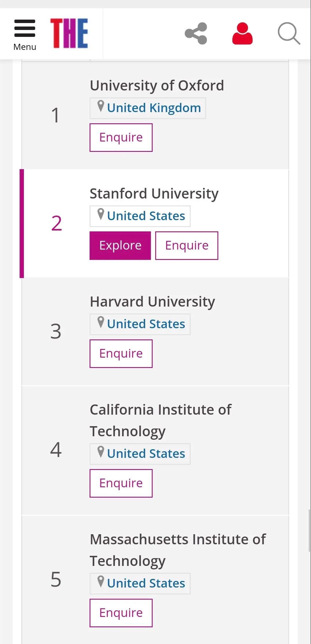311x644 pixels.
Task: Open United States link under Stanford
Action: point(146,216)
